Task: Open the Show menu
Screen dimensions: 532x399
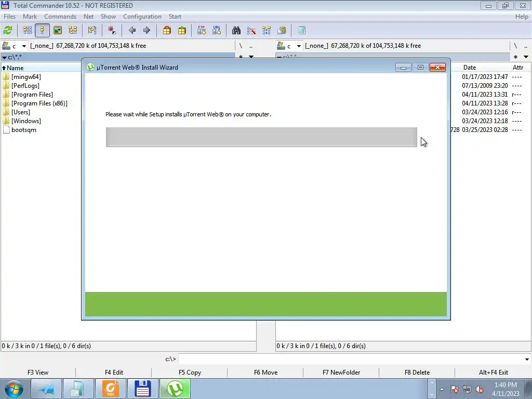Action: [x=108, y=16]
